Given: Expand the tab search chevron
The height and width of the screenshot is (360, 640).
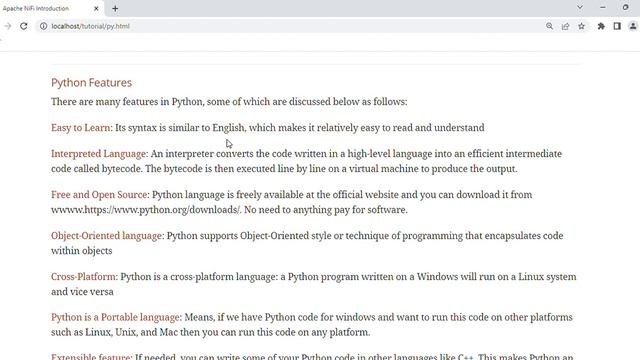Looking at the screenshot, I should point(580,7).
